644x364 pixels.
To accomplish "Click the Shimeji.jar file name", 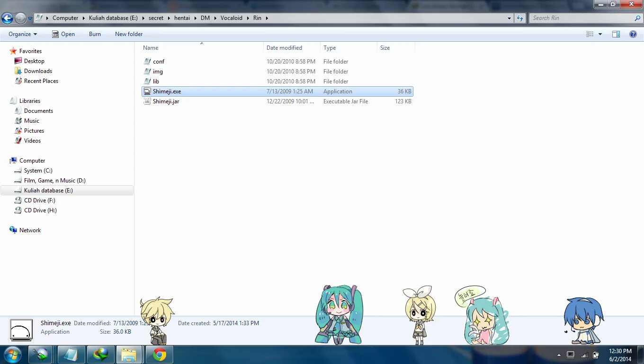I will click(x=166, y=101).
